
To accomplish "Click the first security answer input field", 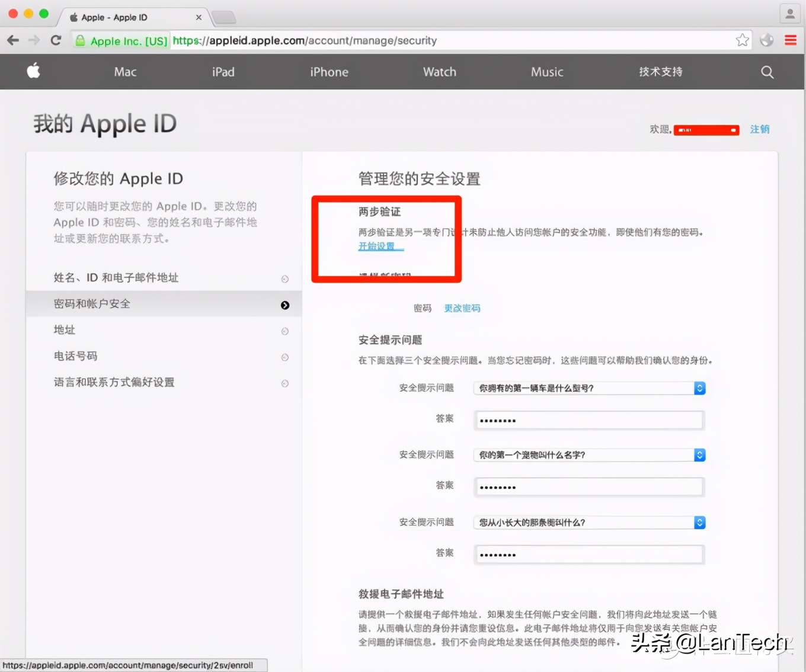I will 588,420.
